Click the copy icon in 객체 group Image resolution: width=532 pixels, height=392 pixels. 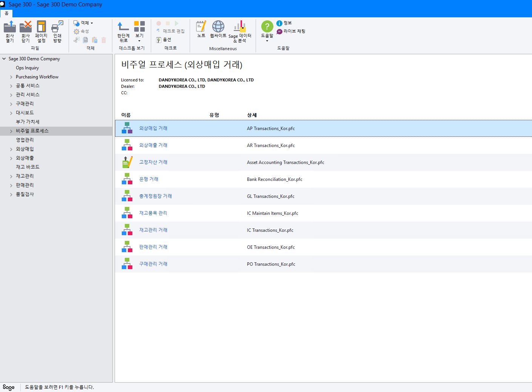(x=86, y=40)
